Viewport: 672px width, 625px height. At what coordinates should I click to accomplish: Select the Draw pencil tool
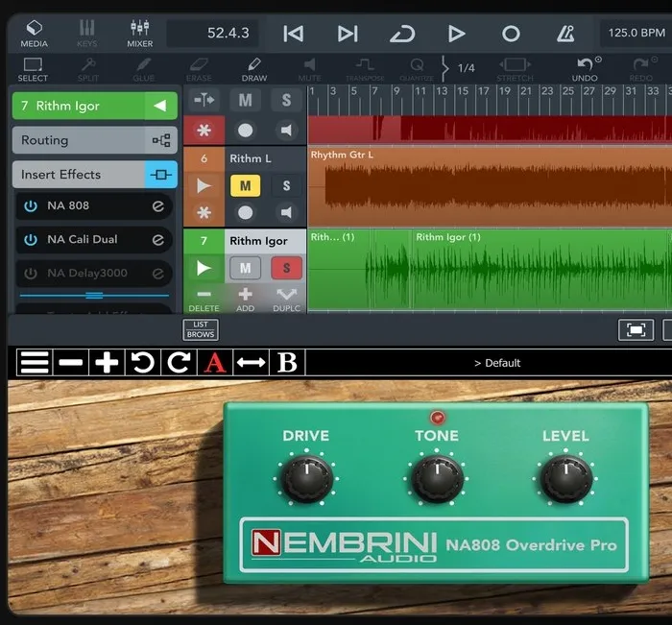click(x=254, y=68)
